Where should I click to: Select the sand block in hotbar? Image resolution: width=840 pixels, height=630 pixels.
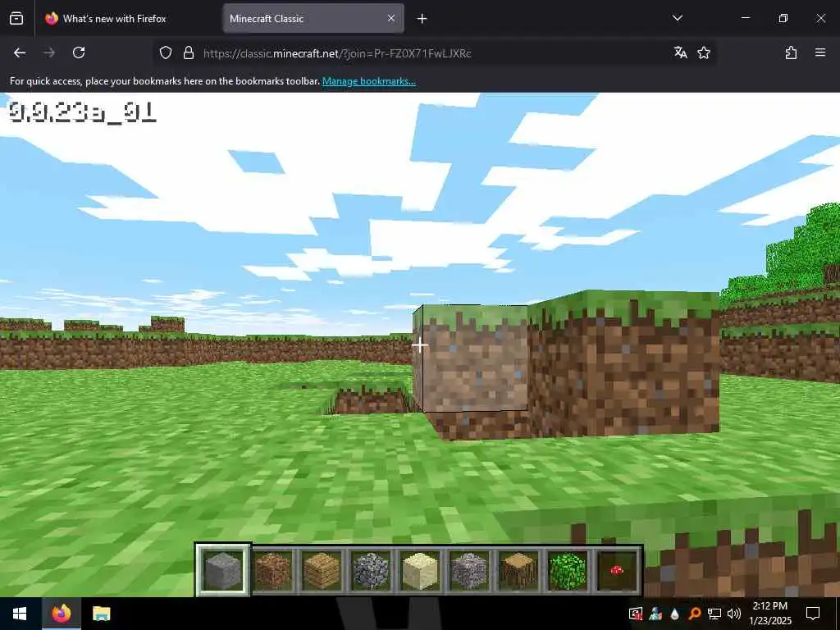[420, 570]
